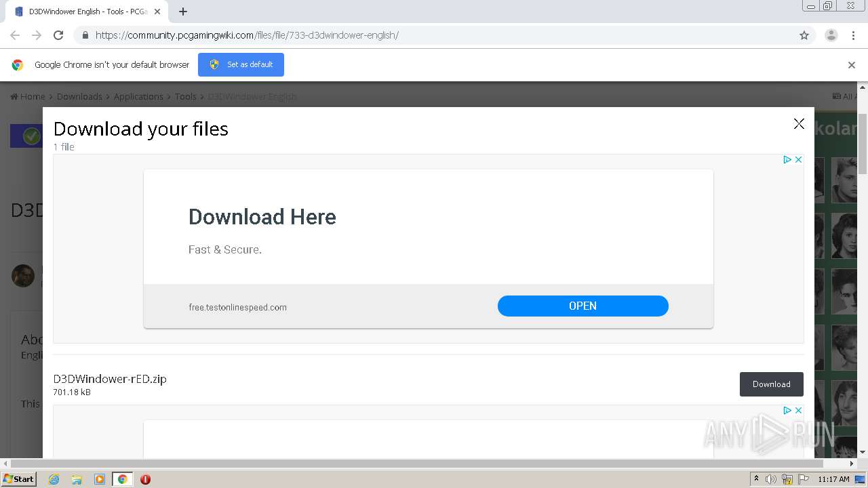Dismiss the default browser infobar
This screenshot has height=488, width=868.
tap(852, 65)
